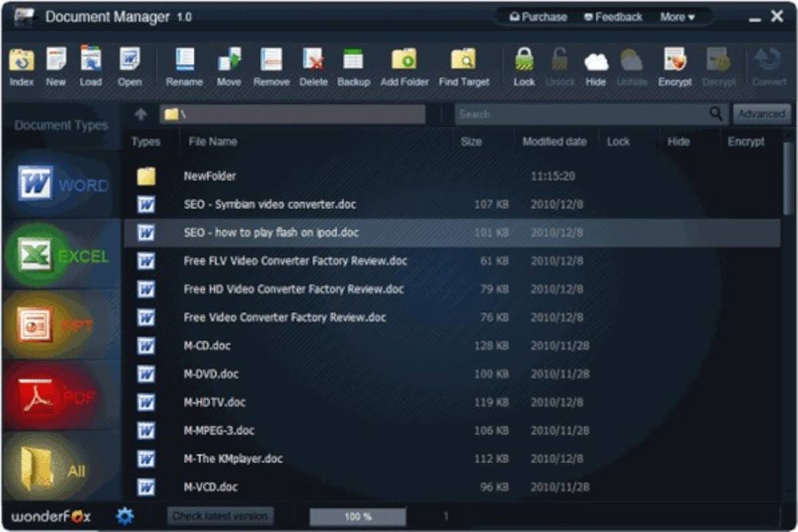
Task: Click the Types column header
Action: [x=146, y=142]
